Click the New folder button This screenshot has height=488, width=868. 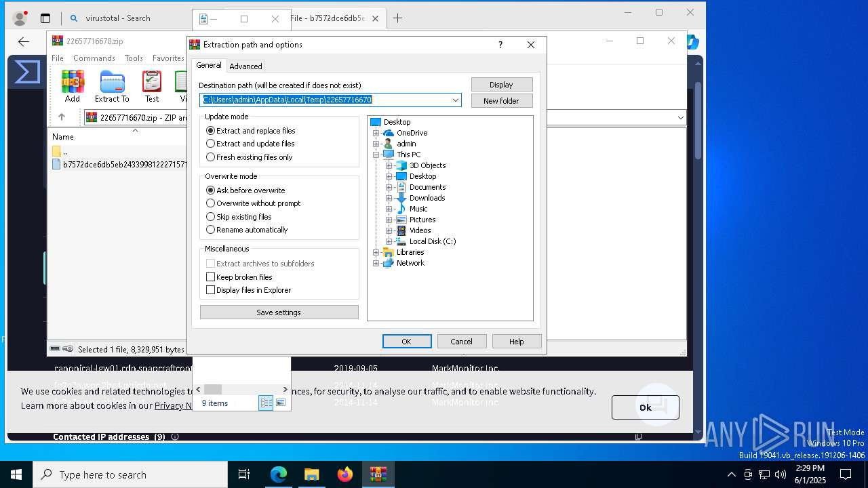coord(502,101)
